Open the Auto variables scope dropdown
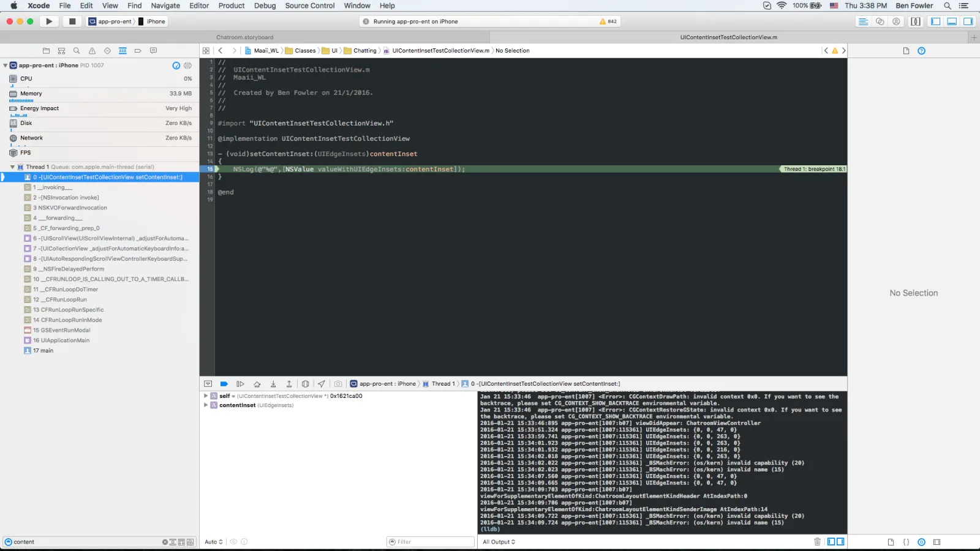The image size is (980, 551). (214, 542)
